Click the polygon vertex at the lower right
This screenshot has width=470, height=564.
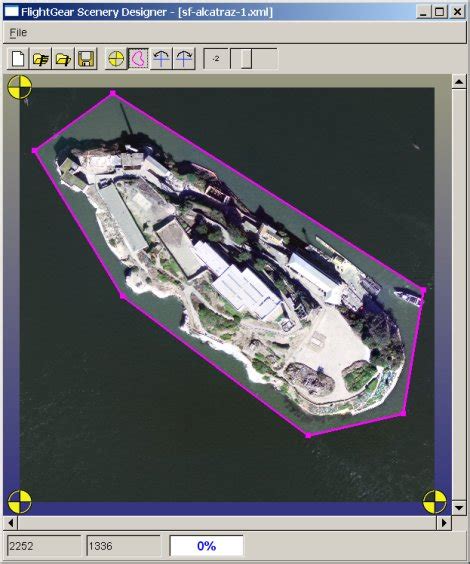pyautogui.click(x=403, y=413)
